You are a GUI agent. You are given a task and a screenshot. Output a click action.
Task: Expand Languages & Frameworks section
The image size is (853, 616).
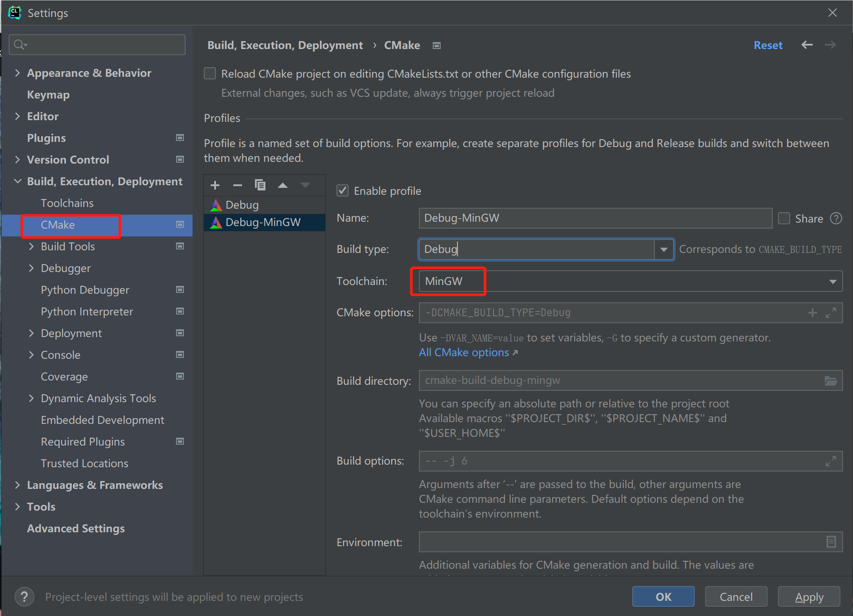click(x=17, y=485)
